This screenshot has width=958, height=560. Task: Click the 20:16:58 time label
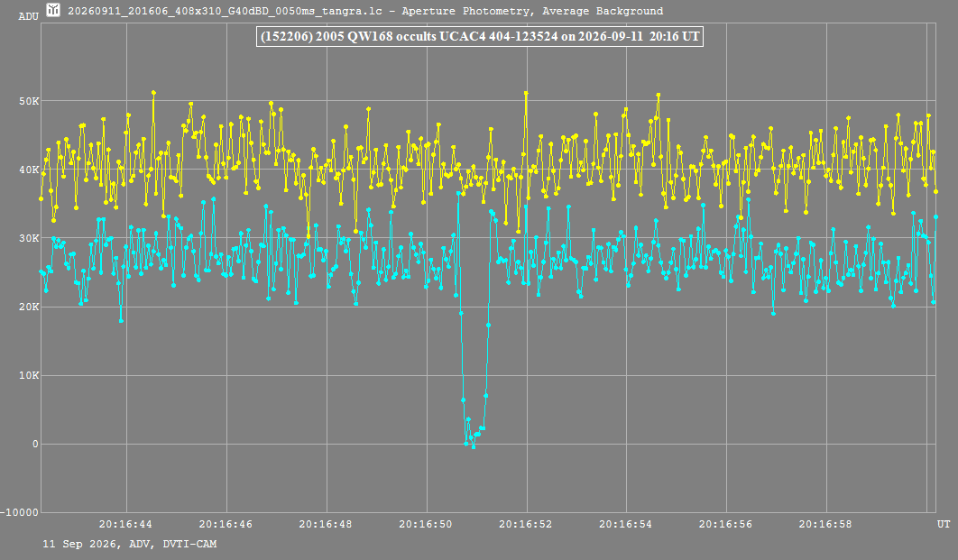click(825, 524)
